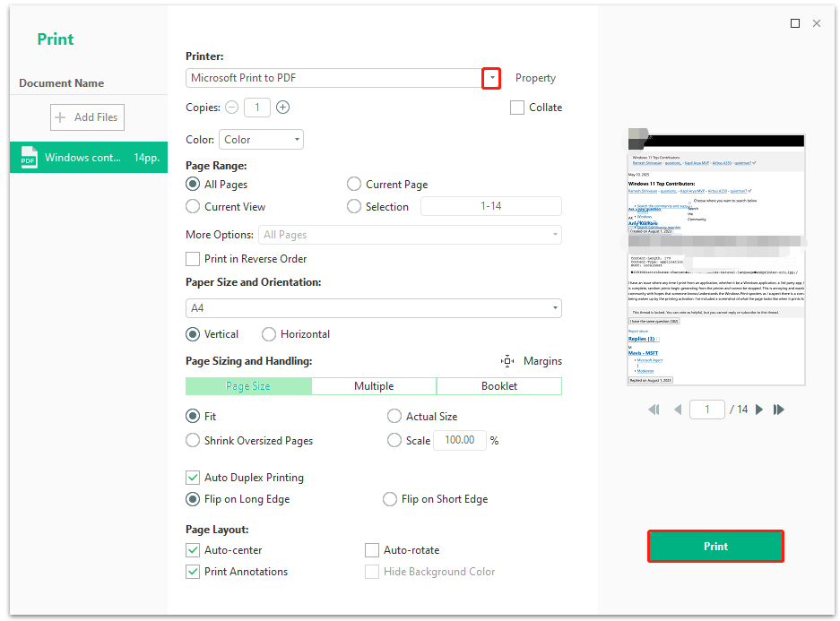Choose the Scale radio option

[x=394, y=441]
